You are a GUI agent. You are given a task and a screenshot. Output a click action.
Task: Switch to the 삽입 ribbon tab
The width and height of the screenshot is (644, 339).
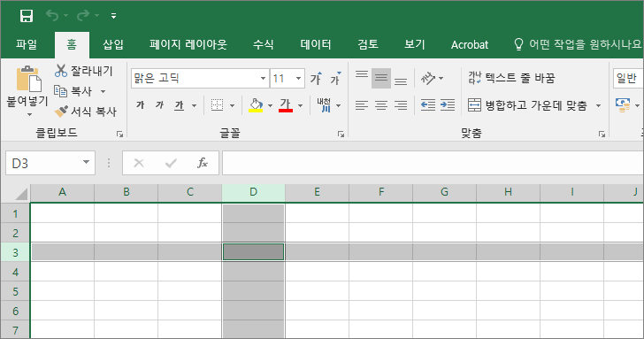pyautogui.click(x=113, y=44)
